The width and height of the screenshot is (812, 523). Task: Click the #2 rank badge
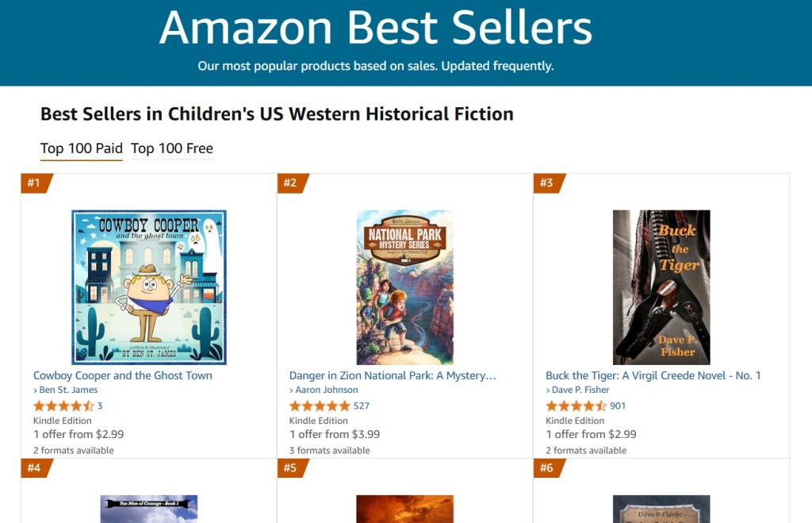coord(290,183)
